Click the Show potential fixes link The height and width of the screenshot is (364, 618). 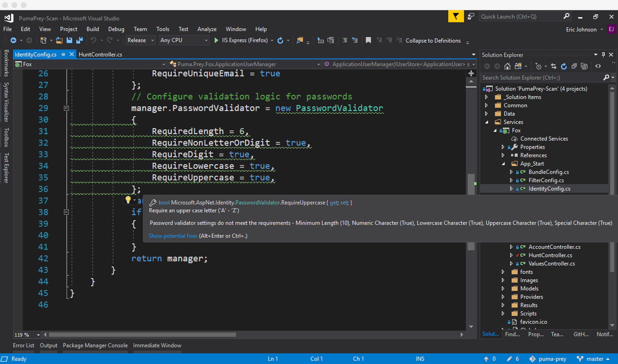point(173,236)
